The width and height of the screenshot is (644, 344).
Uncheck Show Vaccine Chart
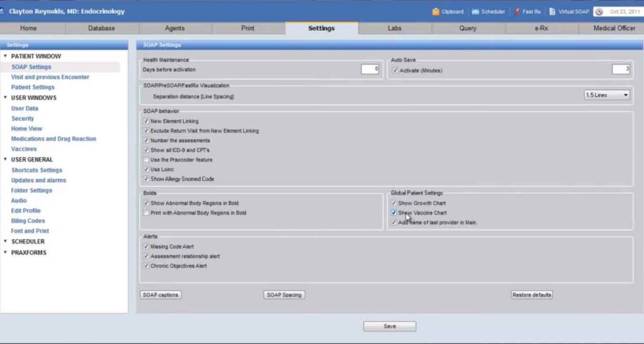click(394, 213)
